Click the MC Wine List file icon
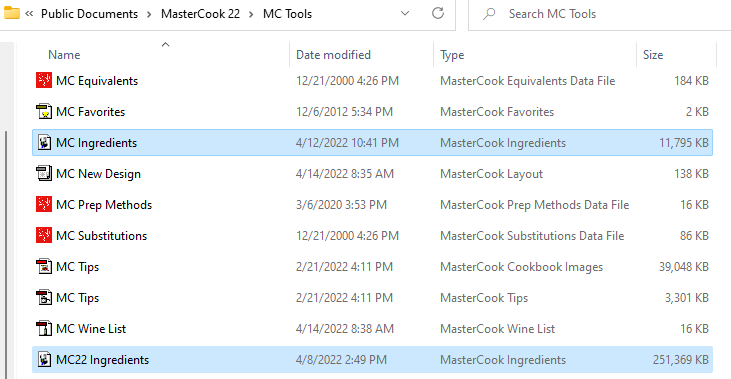The height and width of the screenshot is (379, 731). click(44, 328)
